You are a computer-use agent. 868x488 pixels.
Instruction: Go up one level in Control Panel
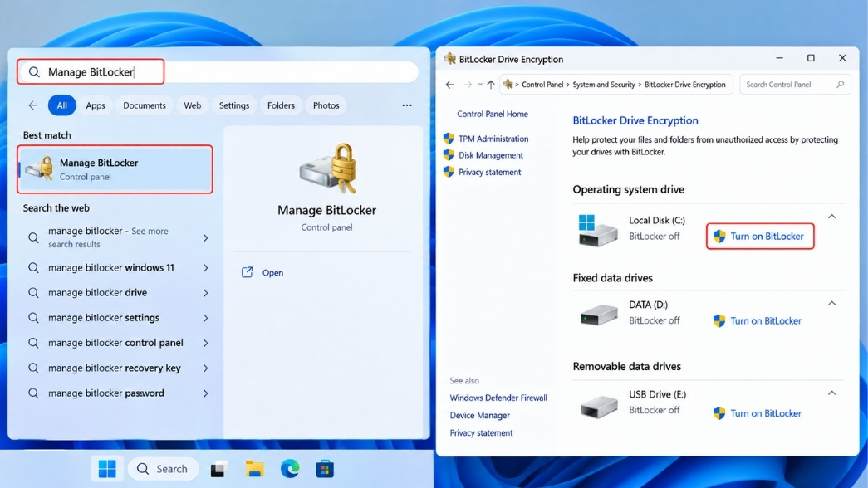point(490,85)
